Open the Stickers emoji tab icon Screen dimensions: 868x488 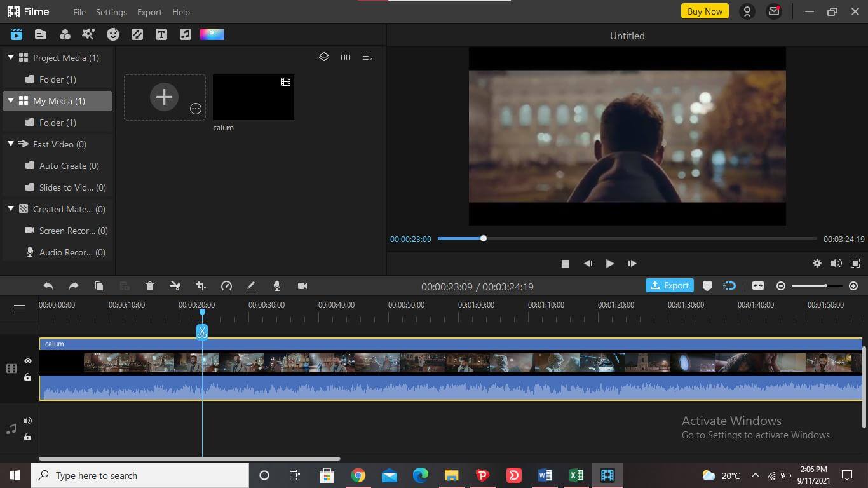pos(113,34)
